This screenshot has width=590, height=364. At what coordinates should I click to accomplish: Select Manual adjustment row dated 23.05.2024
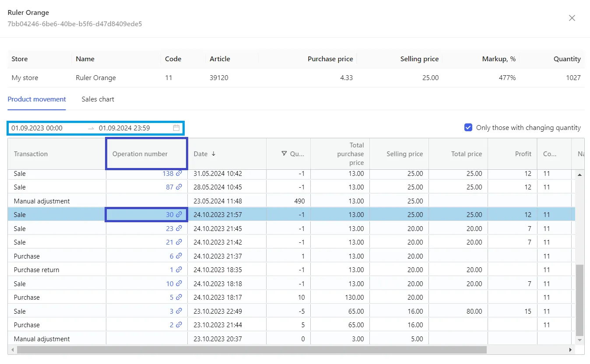point(291,201)
